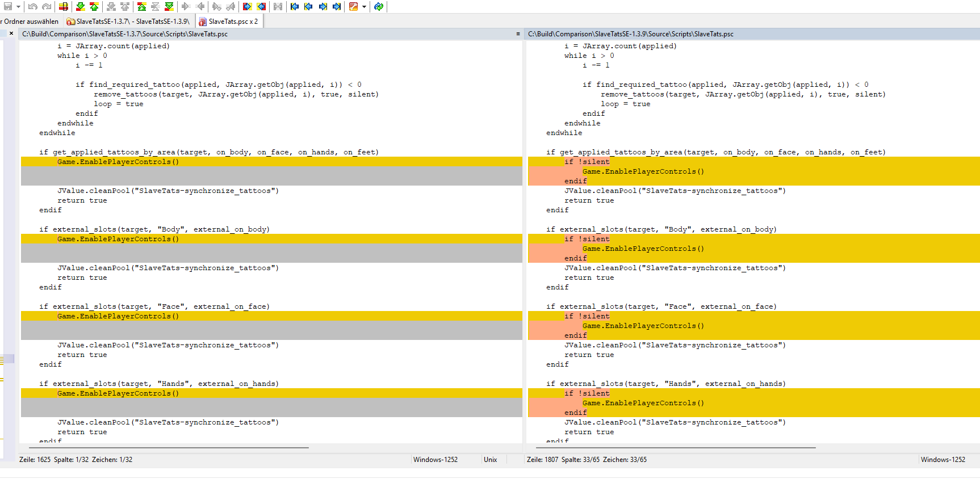980x479 pixels.
Task: Click right-pane Game.EnablePlayerControls() under "Hands" check
Action: tap(643, 403)
